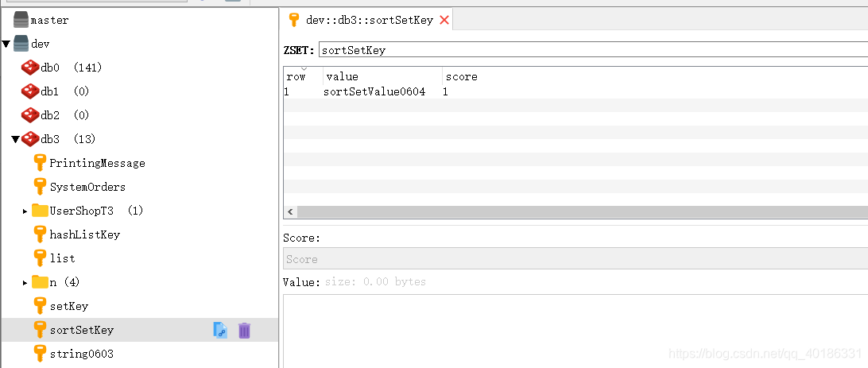The width and height of the screenshot is (868, 368).
Task: Click the db0 Redis database icon
Action: (30, 68)
